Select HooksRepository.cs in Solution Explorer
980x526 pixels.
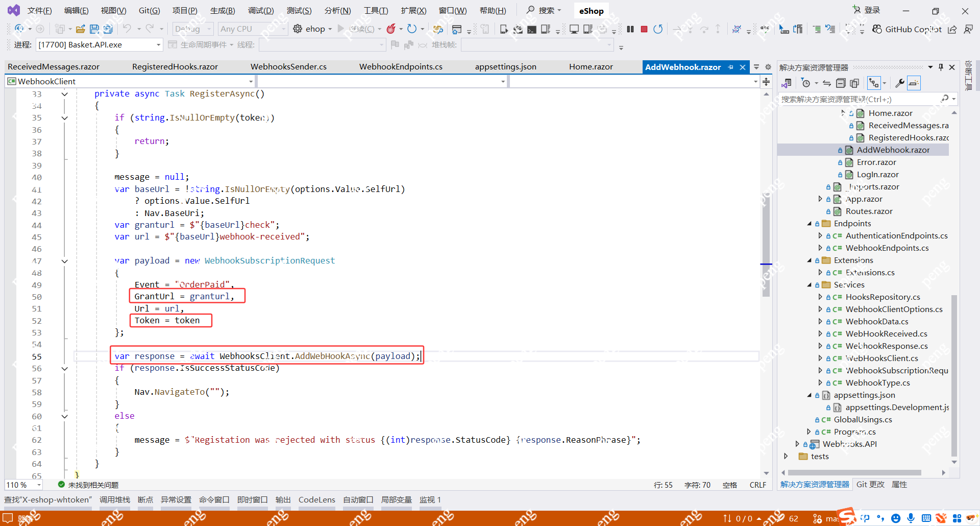[x=883, y=297]
